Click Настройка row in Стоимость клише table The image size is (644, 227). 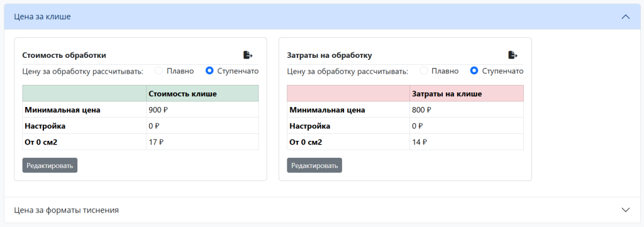click(140, 126)
